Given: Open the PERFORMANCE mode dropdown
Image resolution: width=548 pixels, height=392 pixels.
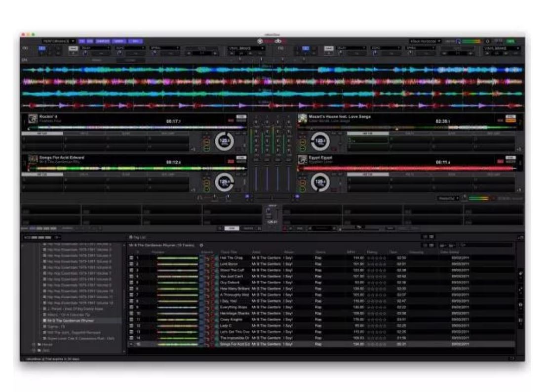Looking at the screenshot, I should click(x=58, y=41).
